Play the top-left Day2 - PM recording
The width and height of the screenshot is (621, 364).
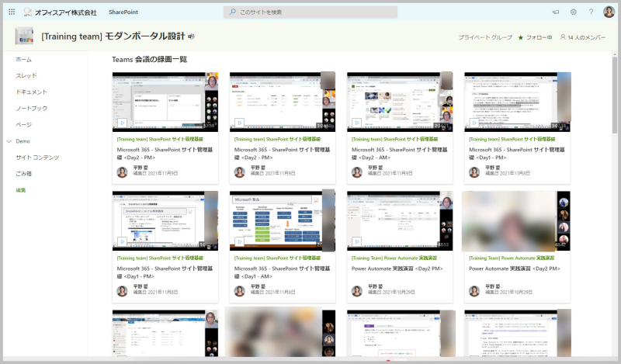[x=123, y=123]
